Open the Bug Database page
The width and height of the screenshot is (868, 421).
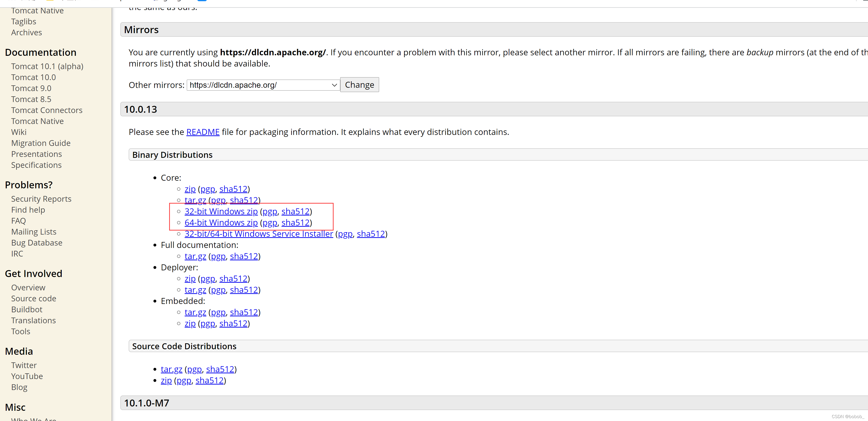point(36,243)
